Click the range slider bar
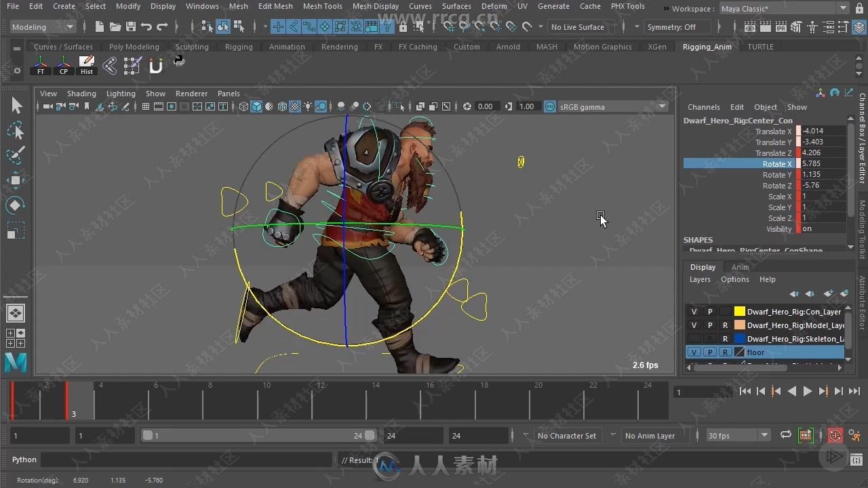This screenshot has height=488, width=868. coord(258,436)
